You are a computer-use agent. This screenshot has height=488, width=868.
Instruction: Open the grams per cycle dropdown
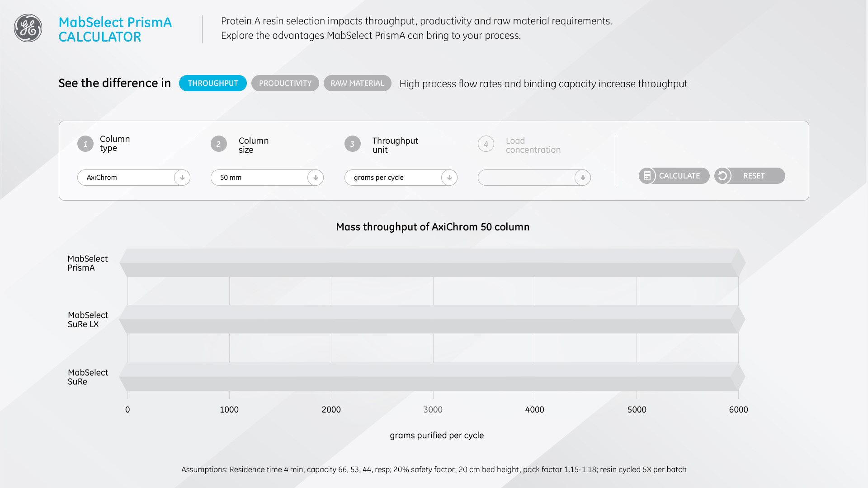tap(401, 178)
